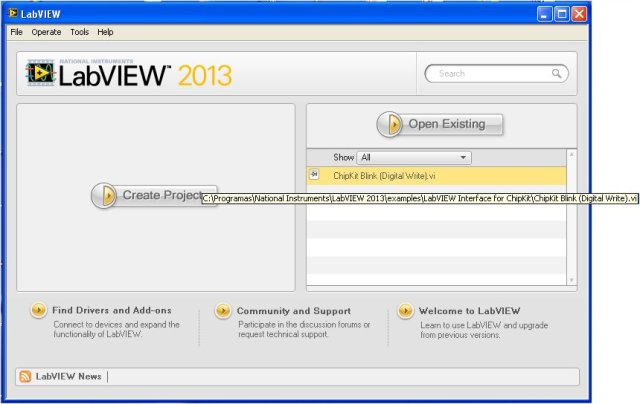640x404 pixels.
Task: Open the Help menu
Action: point(105,32)
